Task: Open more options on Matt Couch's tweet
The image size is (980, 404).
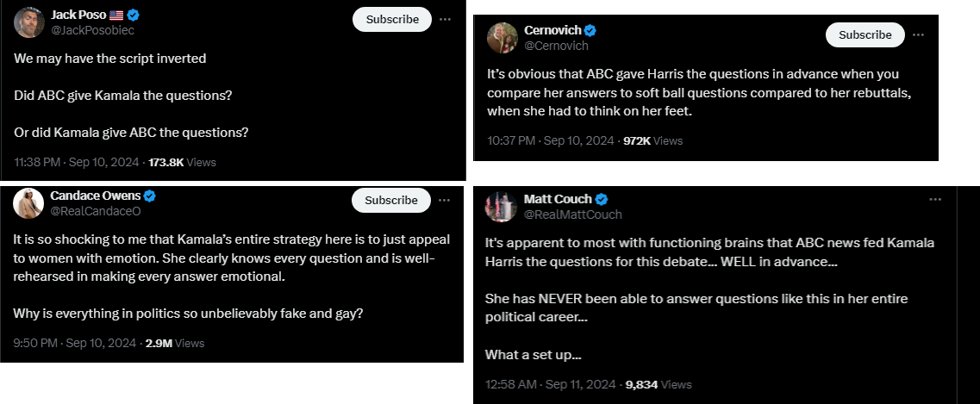Action: (935, 199)
